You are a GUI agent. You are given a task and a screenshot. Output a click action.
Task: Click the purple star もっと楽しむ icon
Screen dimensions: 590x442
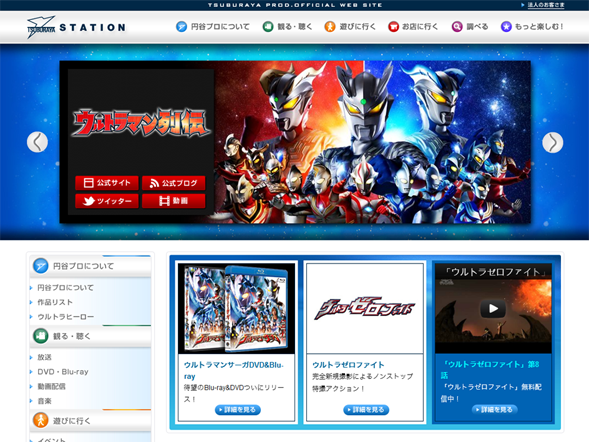click(x=506, y=27)
